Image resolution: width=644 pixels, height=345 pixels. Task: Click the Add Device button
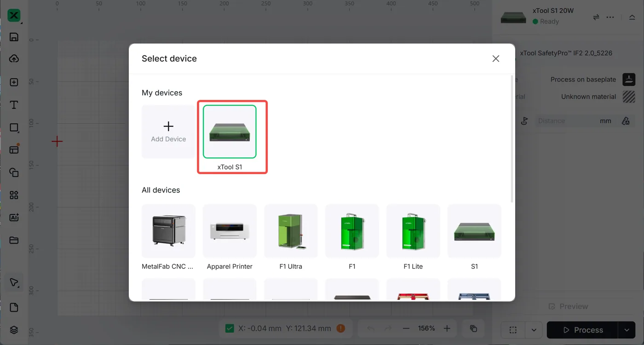point(168,132)
